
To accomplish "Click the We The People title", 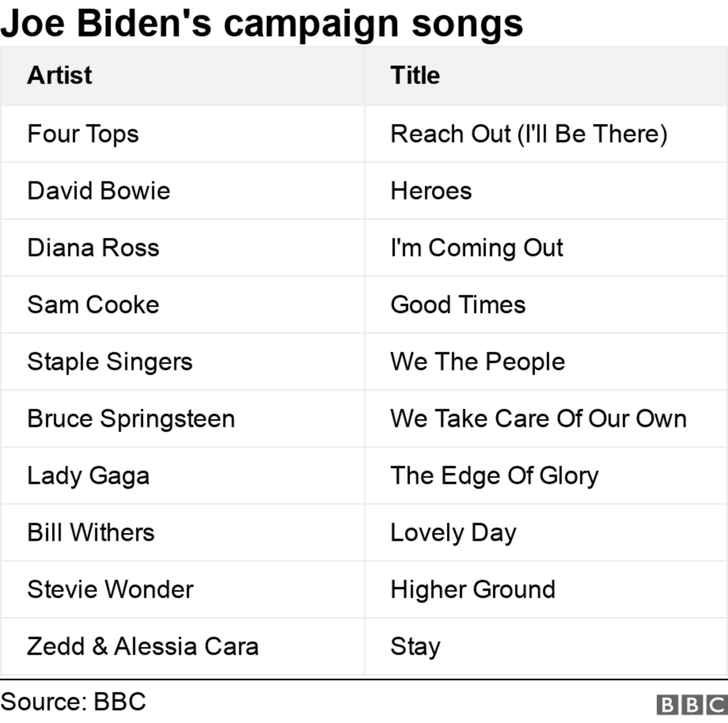I will pos(477,361).
